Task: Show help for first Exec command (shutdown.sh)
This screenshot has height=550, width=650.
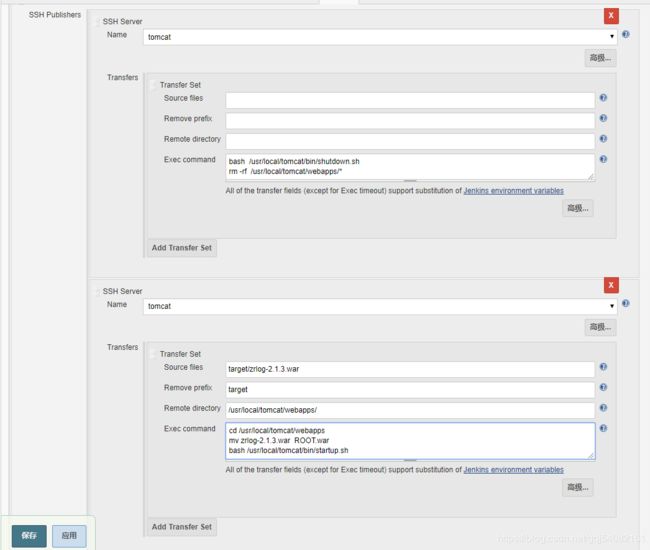Action: point(603,159)
